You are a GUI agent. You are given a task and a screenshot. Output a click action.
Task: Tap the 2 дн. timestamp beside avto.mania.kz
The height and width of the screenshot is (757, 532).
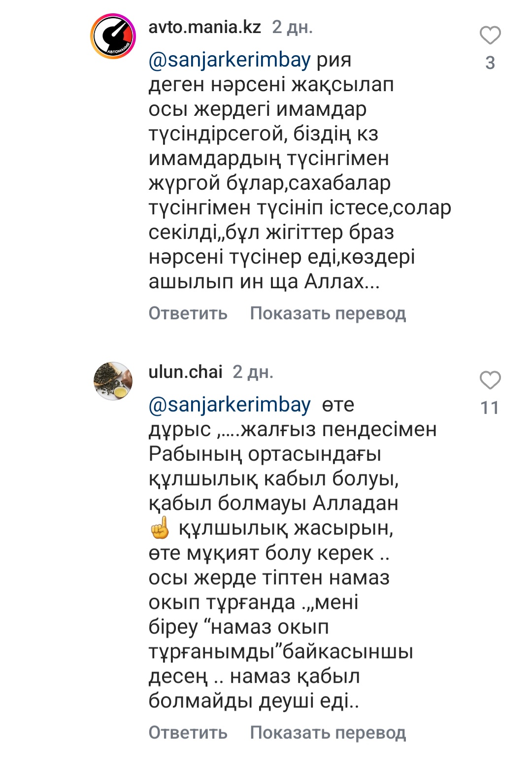(x=293, y=27)
